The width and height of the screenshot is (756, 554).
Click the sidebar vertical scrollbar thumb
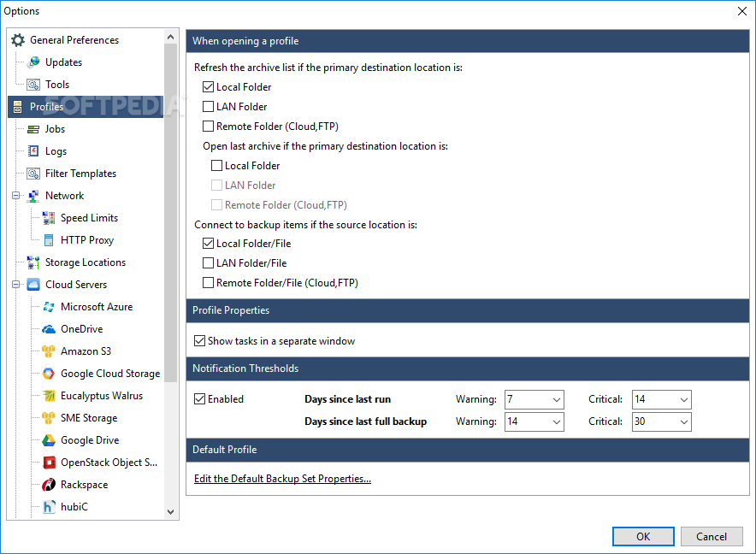click(x=170, y=213)
